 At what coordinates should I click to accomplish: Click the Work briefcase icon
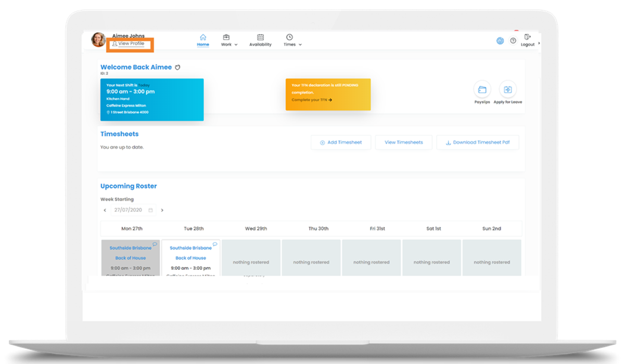tap(226, 37)
